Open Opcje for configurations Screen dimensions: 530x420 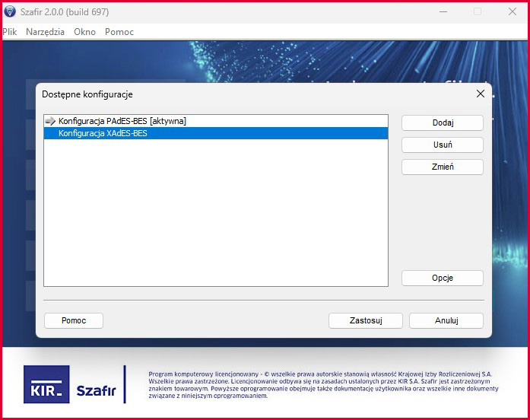pyautogui.click(x=443, y=278)
